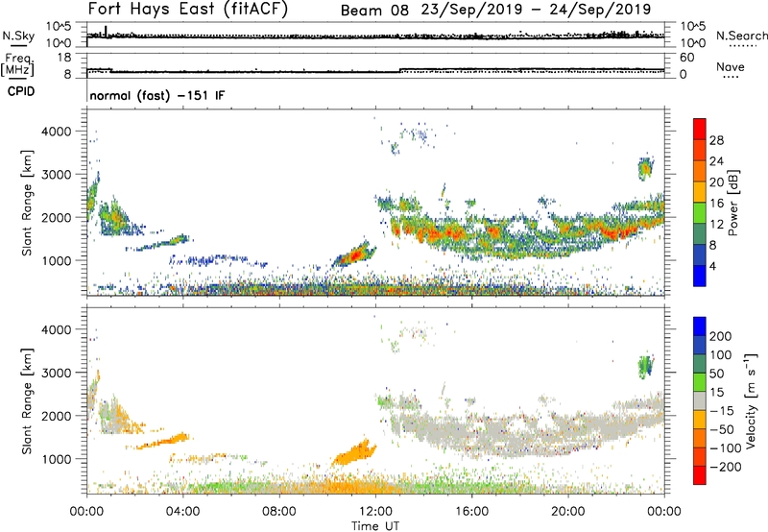Click the 'N.Sky' legend label
This screenshot has height=532, width=768.
coord(18,36)
